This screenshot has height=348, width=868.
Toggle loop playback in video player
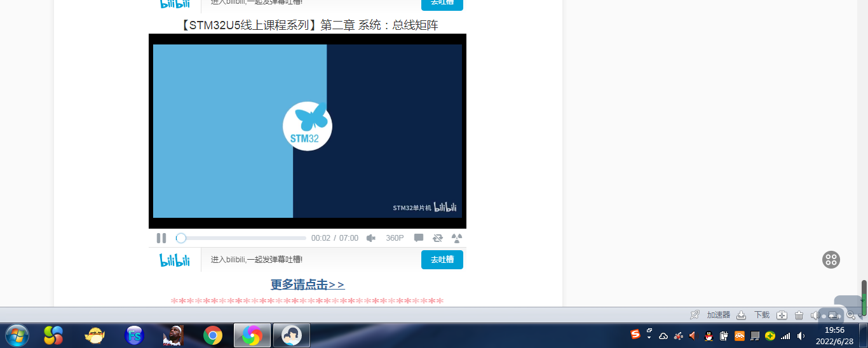point(438,238)
